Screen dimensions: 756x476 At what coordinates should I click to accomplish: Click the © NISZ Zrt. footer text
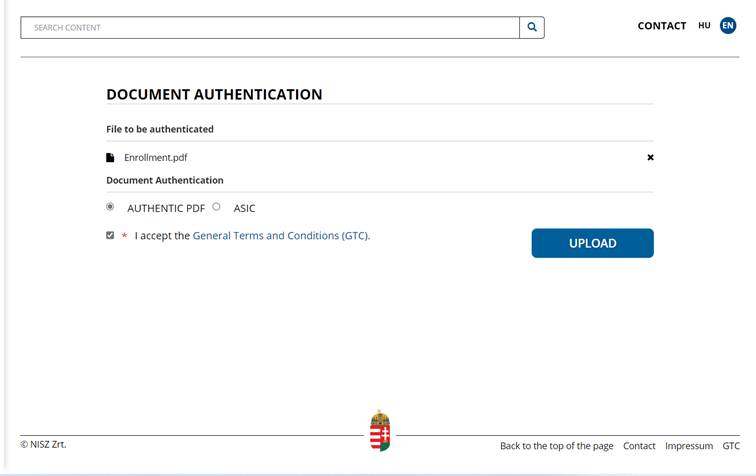(x=43, y=444)
